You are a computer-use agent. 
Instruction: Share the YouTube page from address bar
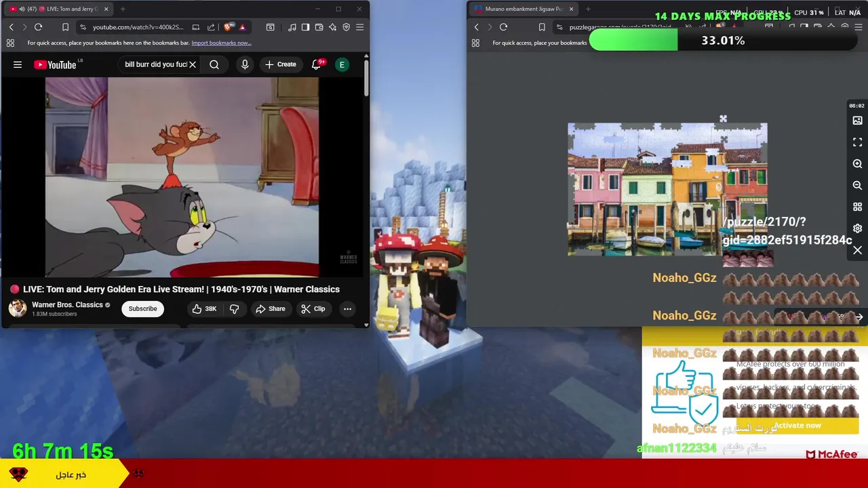pyautogui.click(x=211, y=27)
